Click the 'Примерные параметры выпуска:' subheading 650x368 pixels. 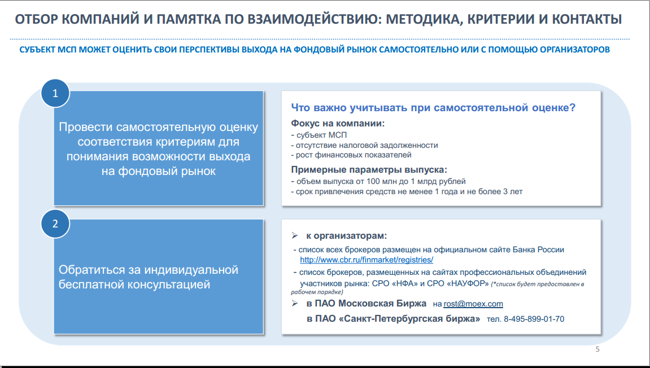[x=369, y=170]
